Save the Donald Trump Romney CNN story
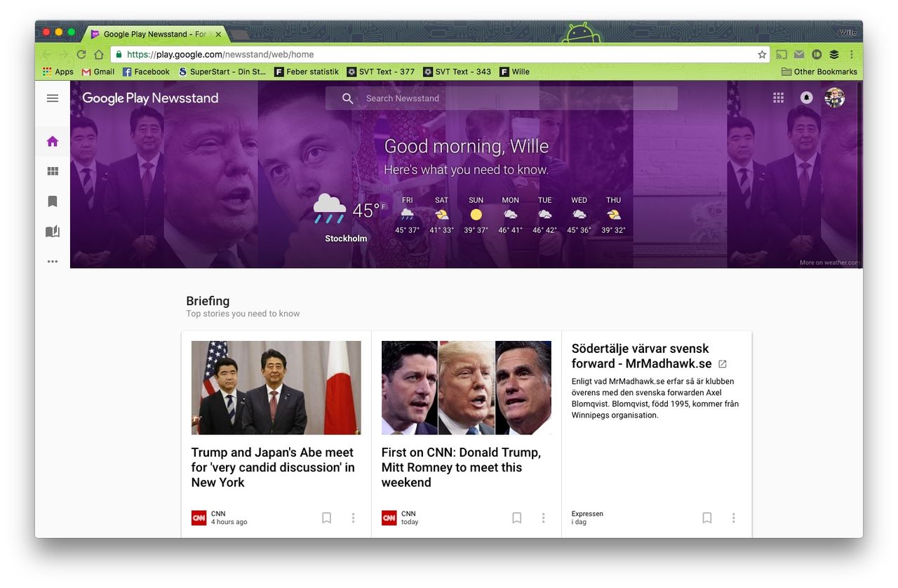This screenshot has height=588, width=898. (516, 517)
